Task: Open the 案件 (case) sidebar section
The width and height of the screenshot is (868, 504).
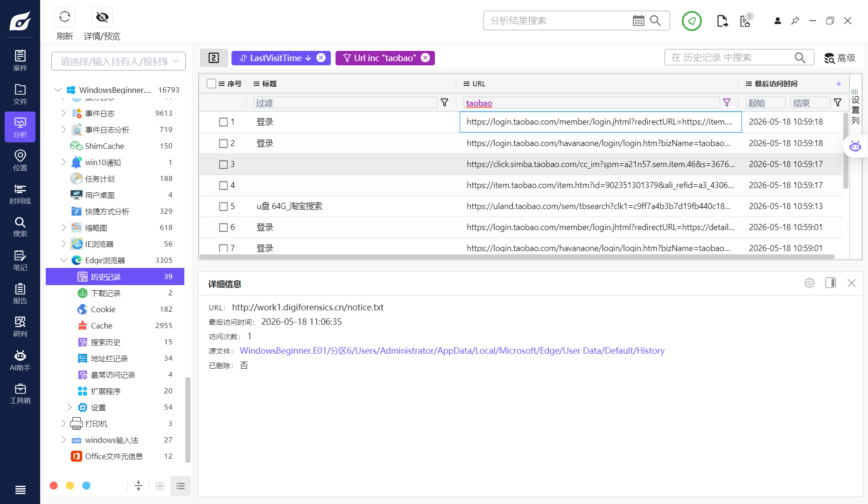Action: (20, 61)
